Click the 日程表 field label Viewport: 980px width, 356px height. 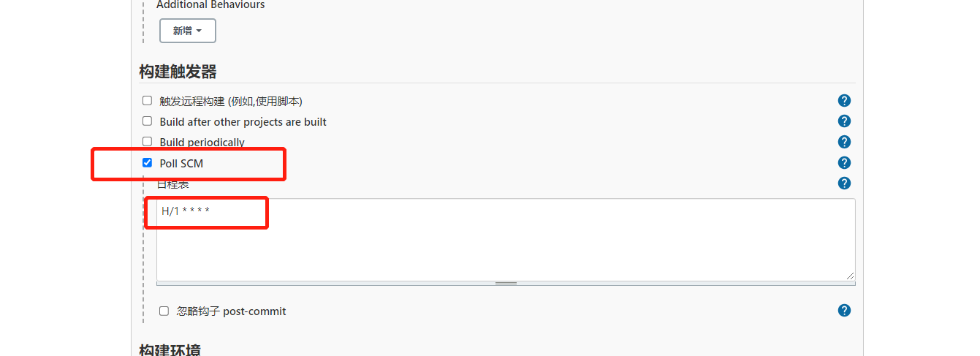click(x=174, y=184)
